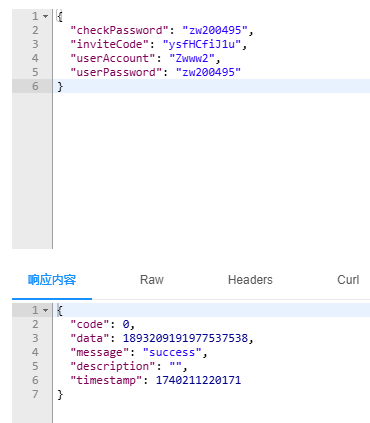Click the "ysfHCfiJ1u" invite code value
The image size is (370, 423).
(x=202, y=44)
